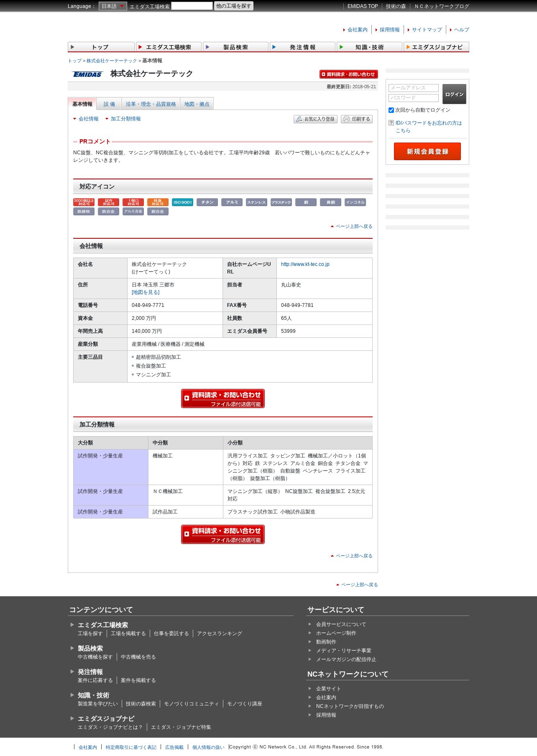Click ページ上部へ戻る below 対応アイコン
The height and width of the screenshot is (756, 537).
click(354, 226)
